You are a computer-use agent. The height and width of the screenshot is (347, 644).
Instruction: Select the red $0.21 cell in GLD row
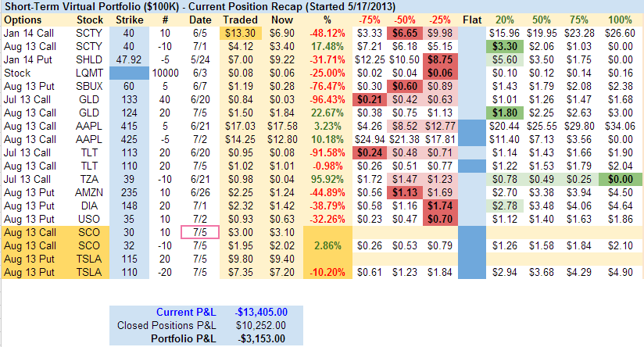370,99
